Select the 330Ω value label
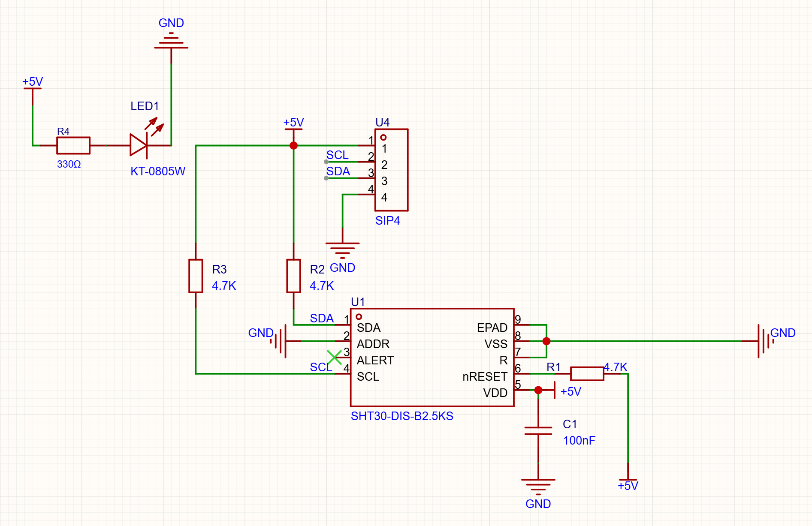The width and height of the screenshot is (812, 526). pos(69,164)
